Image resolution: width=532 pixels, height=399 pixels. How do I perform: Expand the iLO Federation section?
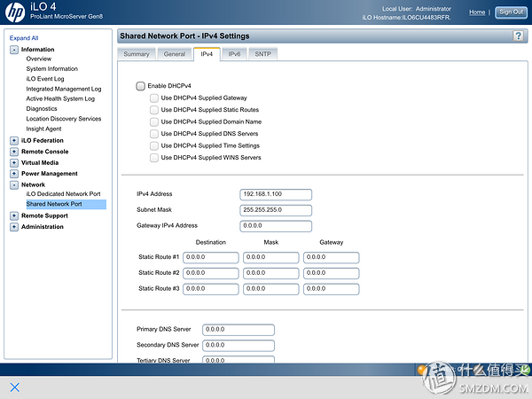click(14, 140)
